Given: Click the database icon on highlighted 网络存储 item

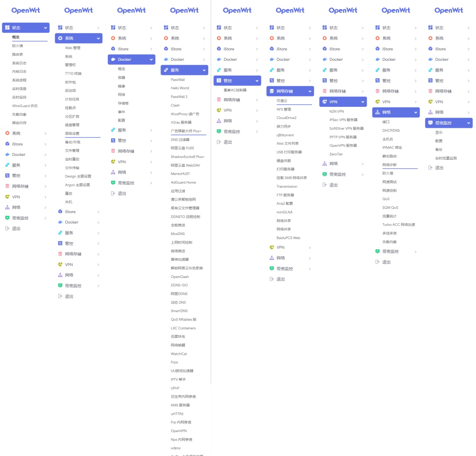Looking at the screenshot, I should pos(272,91).
